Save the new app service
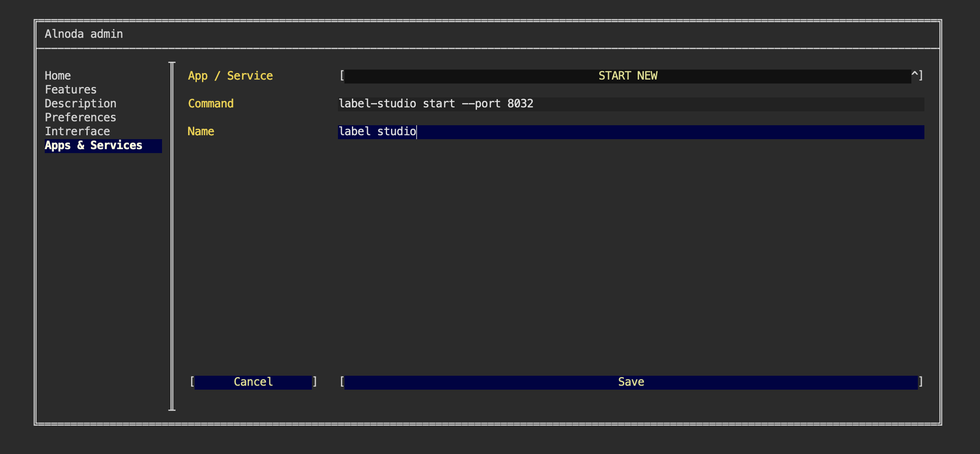This screenshot has height=454, width=980. [x=631, y=382]
